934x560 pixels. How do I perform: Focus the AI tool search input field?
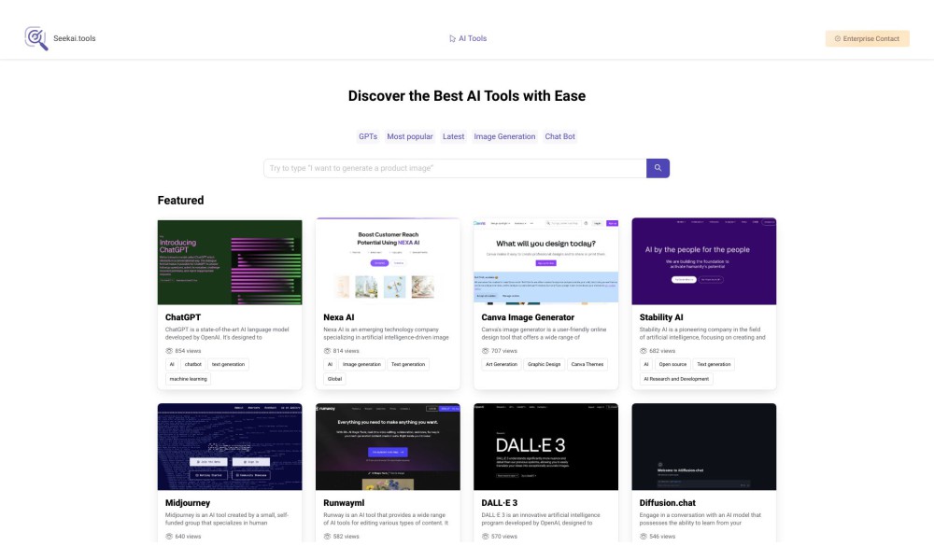pos(455,168)
